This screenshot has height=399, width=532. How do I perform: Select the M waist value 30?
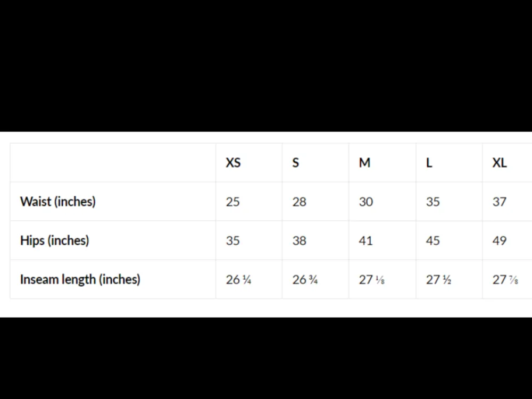[x=366, y=202]
